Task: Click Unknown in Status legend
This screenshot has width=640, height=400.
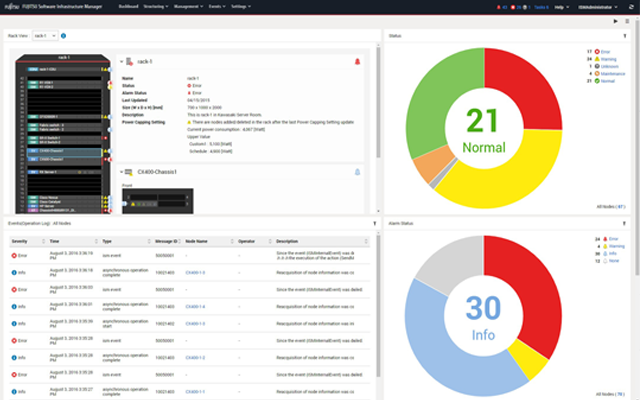Action: pyautogui.click(x=609, y=67)
